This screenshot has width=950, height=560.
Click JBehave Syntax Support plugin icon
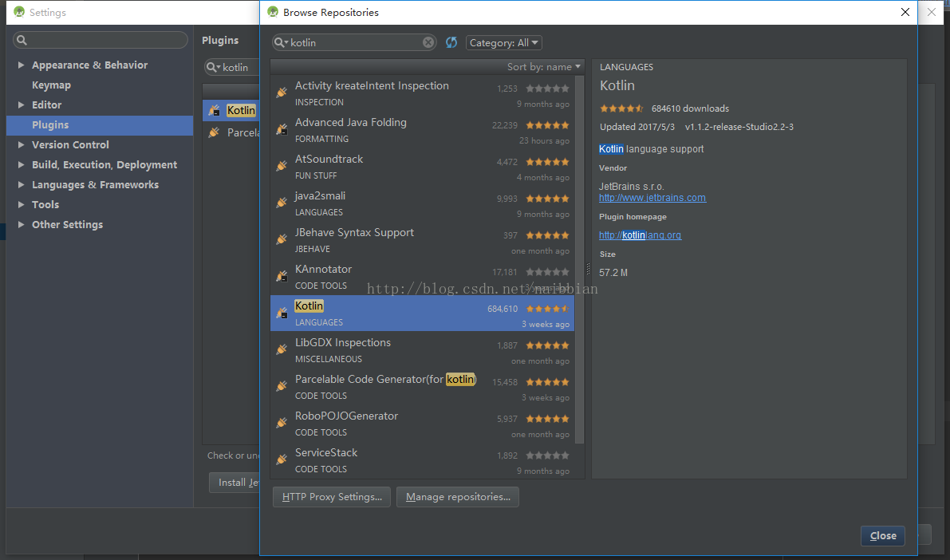coord(282,239)
